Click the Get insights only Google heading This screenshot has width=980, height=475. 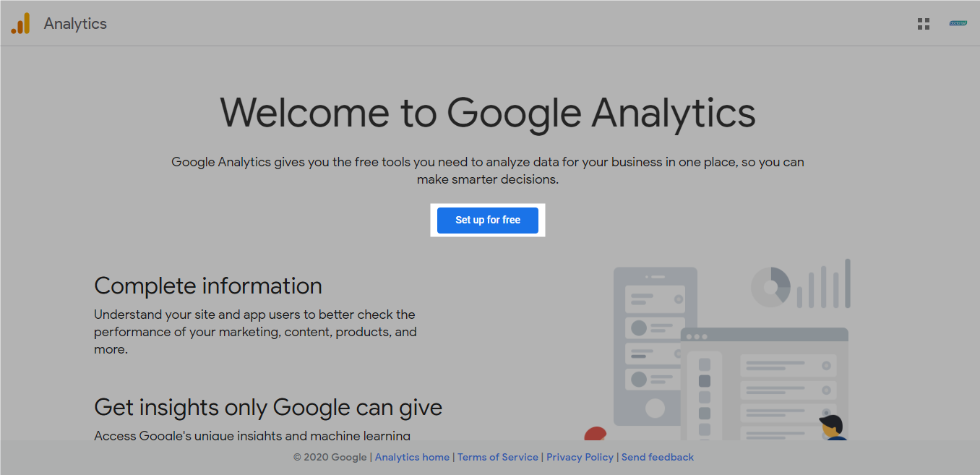pos(268,407)
